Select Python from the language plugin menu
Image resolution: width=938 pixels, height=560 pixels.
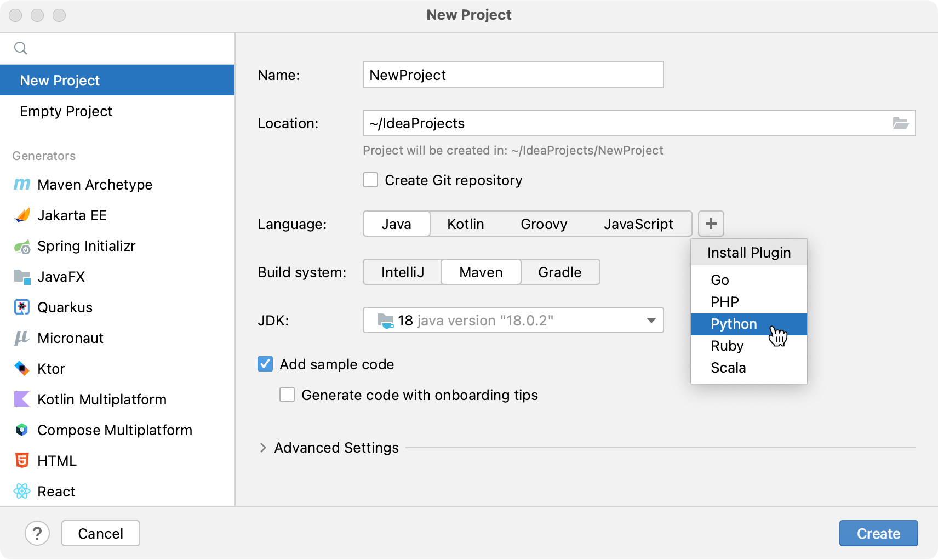tap(733, 324)
